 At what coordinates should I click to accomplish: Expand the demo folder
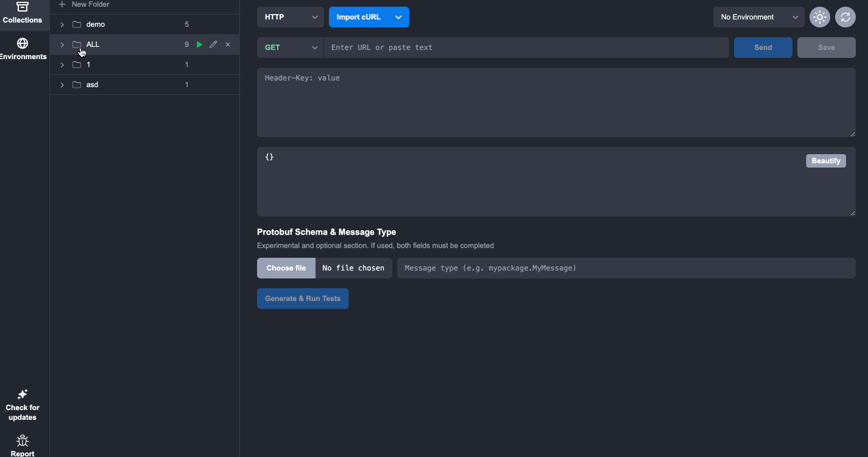pyautogui.click(x=62, y=24)
